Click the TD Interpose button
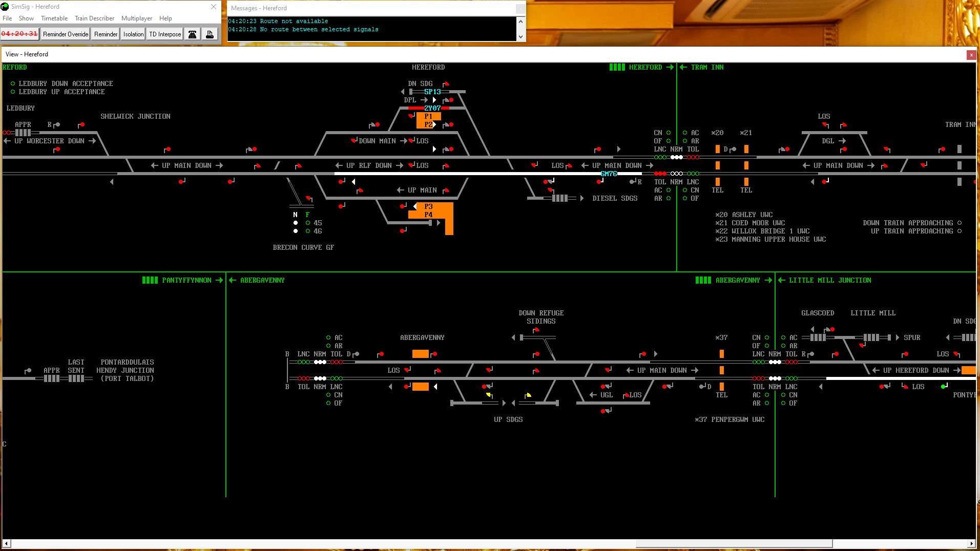Image resolution: width=980 pixels, height=551 pixels. click(165, 34)
